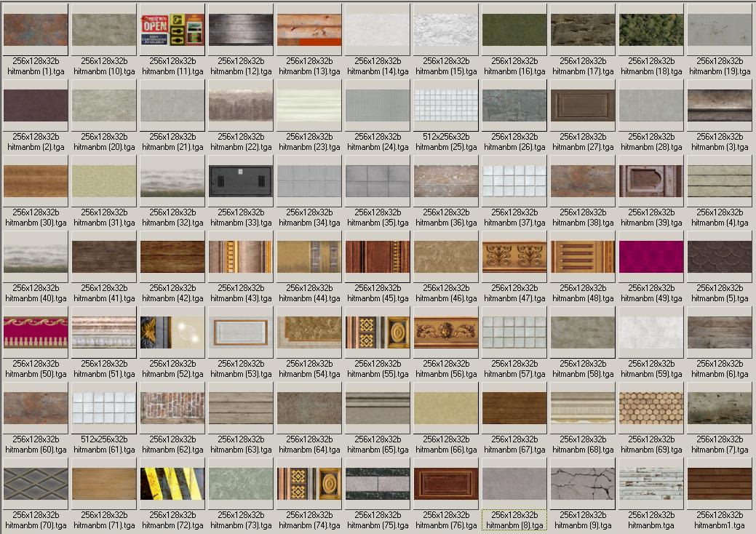Select hitmanbm (56).tga carved face ornament thumbnail
Screen dimensions: 756x534
pos(446,332)
